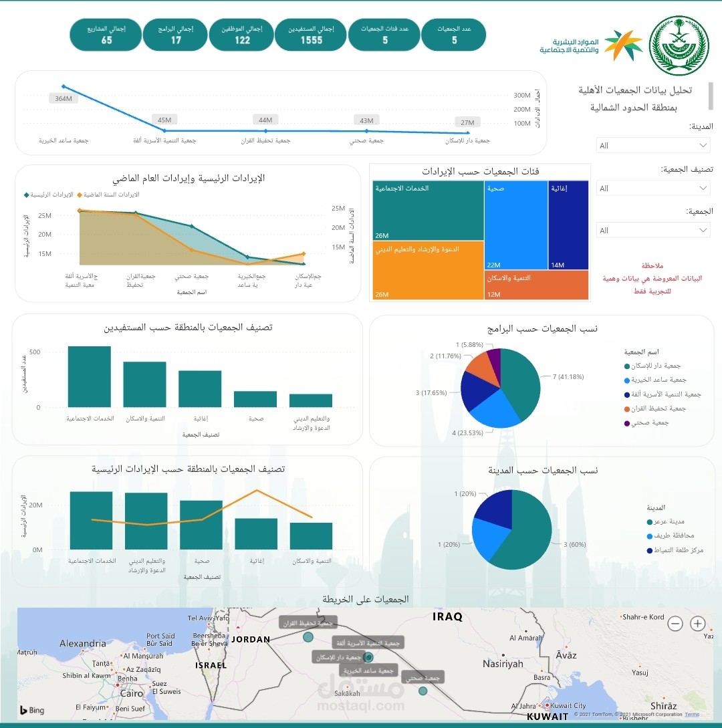
Task: Select the light blue 20% city pie slice
Action: tap(487, 539)
